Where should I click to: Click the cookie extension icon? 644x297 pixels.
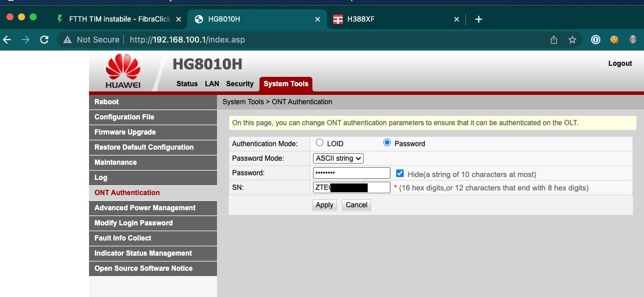tap(614, 40)
